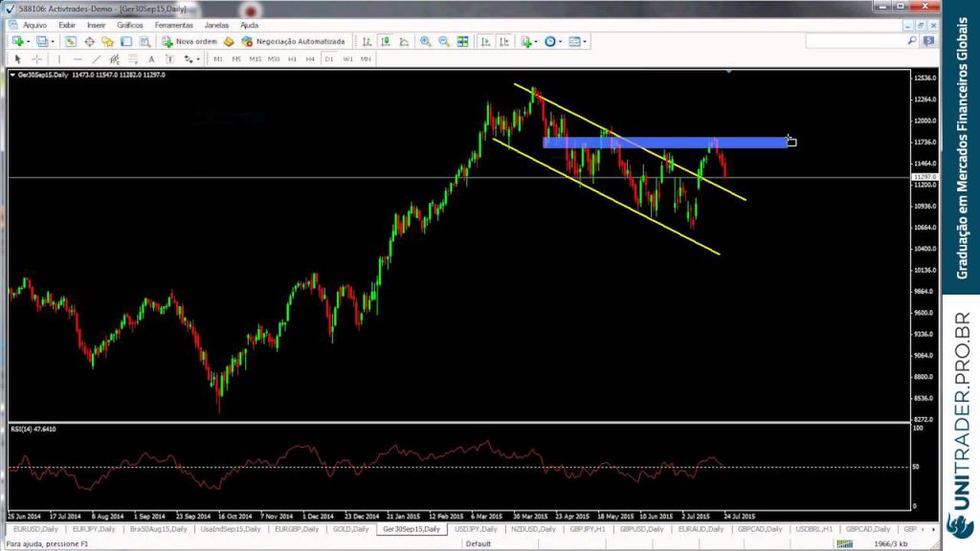This screenshot has width=980, height=551.
Task: Open the Indicators dropdown arrow
Action: (x=536, y=42)
